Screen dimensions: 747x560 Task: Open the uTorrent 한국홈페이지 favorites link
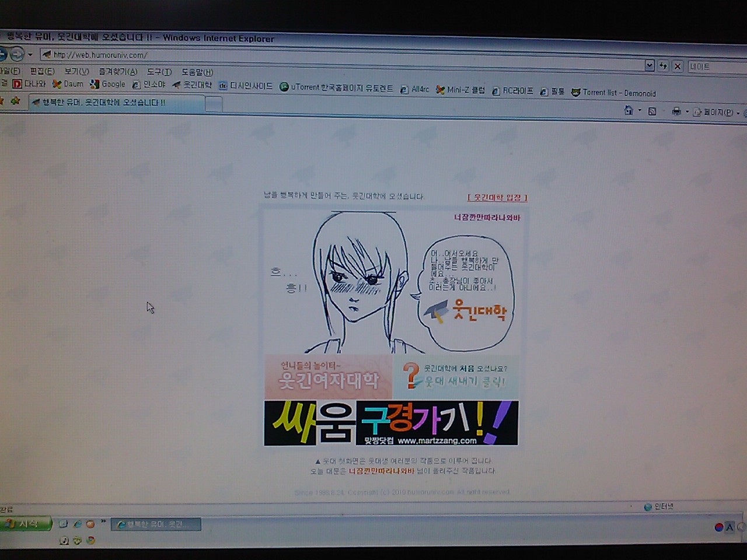(336, 87)
